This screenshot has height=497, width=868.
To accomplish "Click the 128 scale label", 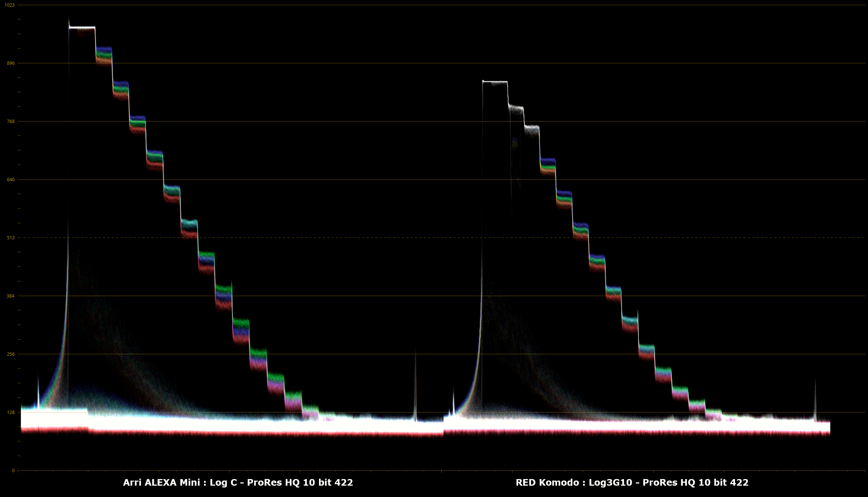I will (11, 412).
